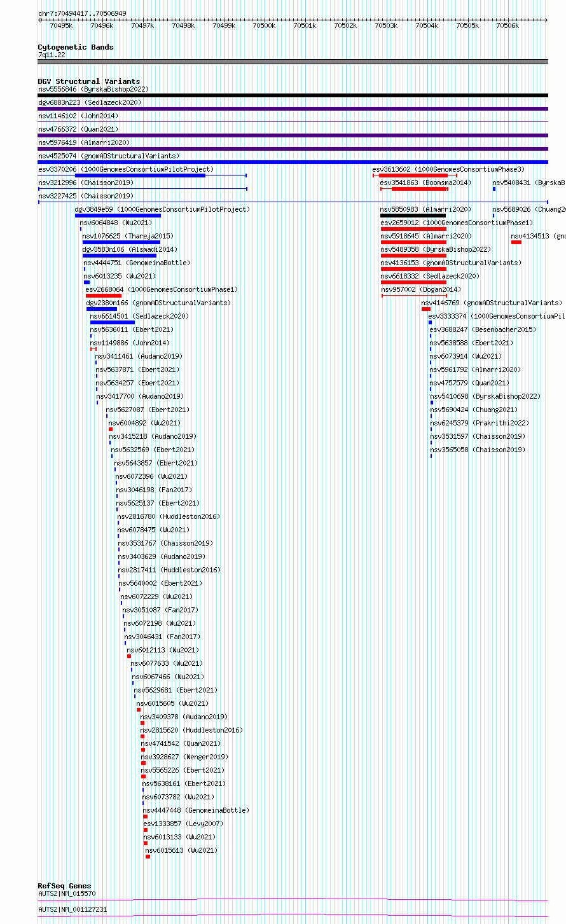Viewport: 566px width, 924px height.
Task: Click nsv4447448 (GenomeinaBottle) label
Action: click(x=196, y=810)
